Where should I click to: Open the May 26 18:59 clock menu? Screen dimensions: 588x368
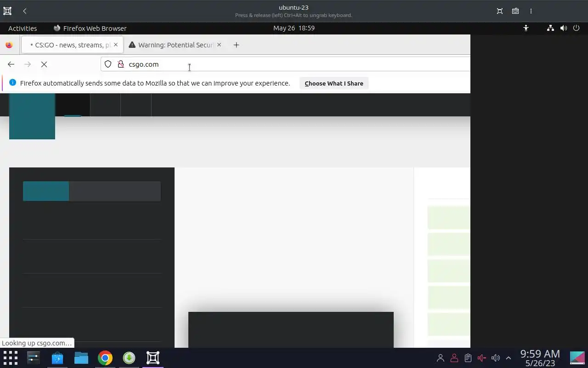[294, 28]
